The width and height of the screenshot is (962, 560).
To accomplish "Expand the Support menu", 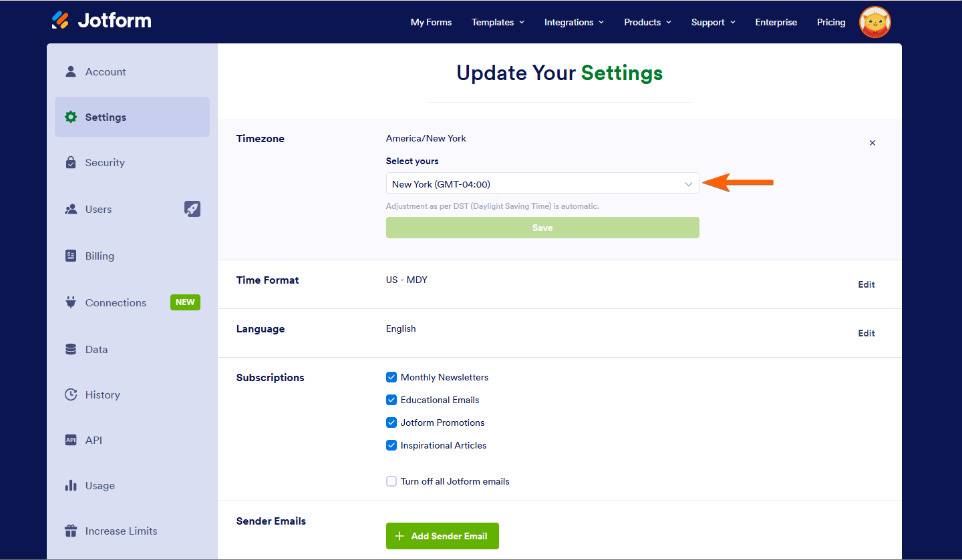I will [713, 22].
